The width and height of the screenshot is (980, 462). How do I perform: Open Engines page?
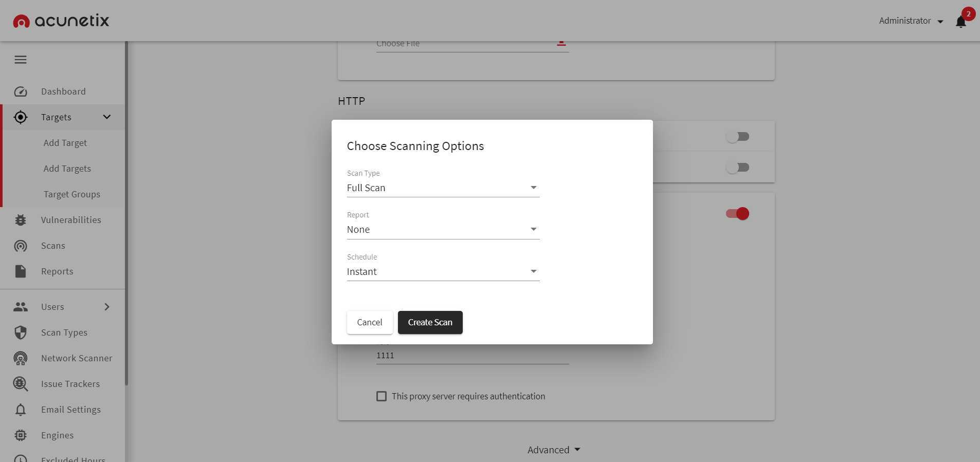pyautogui.click(x=57, y=435)
